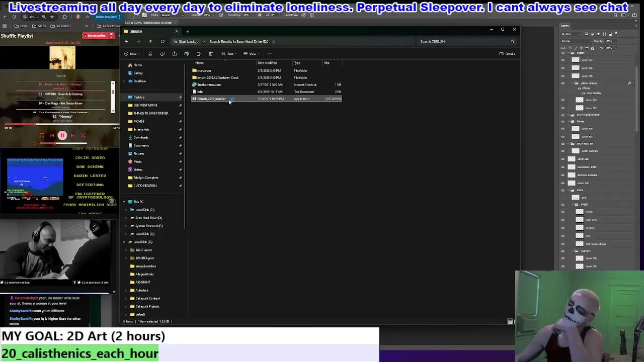This screenshot has width=644, height=362.
Task: Open the Sort dropdown menu
Action: pyautogui.click(x=229, y=54)
